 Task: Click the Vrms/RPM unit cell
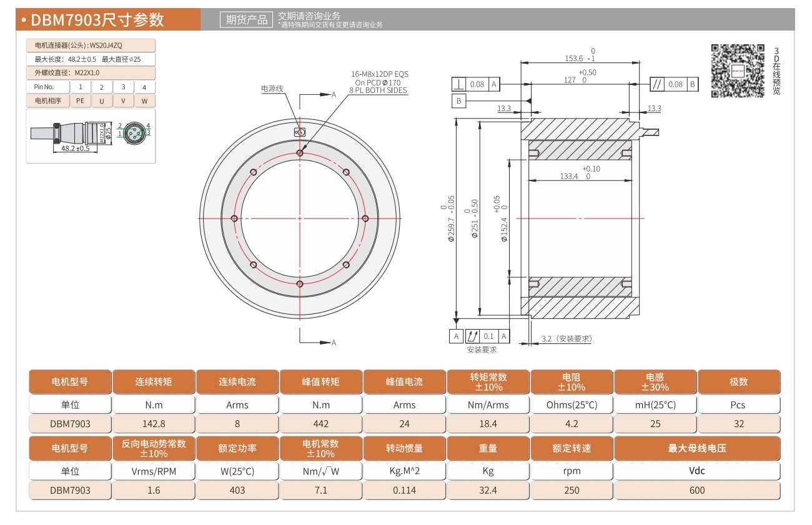(154, 471)
